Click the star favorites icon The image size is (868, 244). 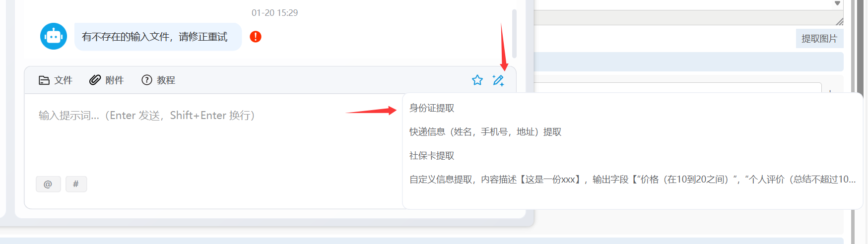point(477,80)
